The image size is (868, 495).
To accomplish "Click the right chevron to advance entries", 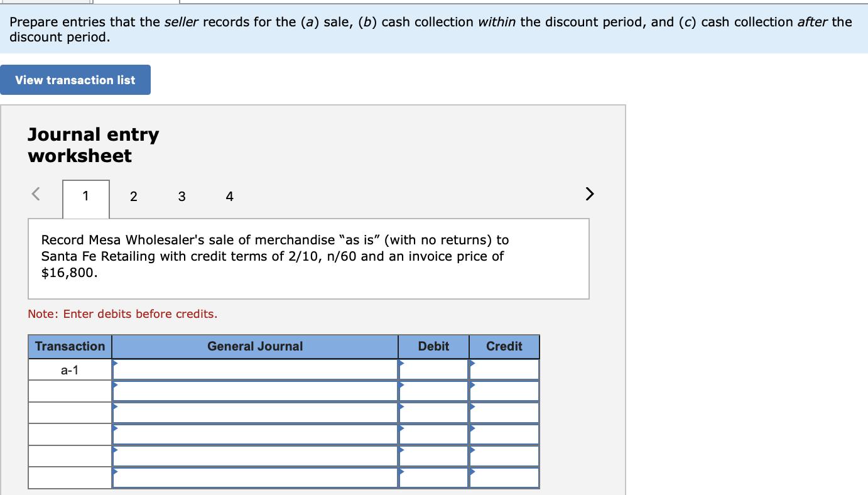I will 589,194.
